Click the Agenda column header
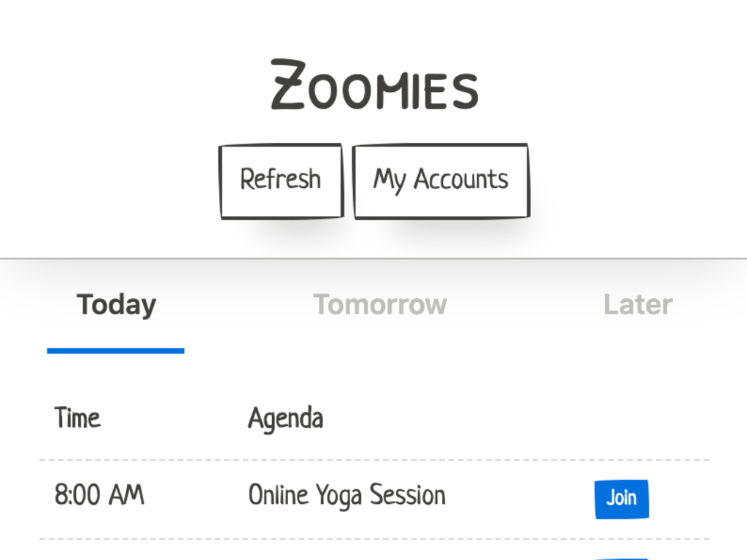Screen dimensions: 747x560 click(285, 419)
